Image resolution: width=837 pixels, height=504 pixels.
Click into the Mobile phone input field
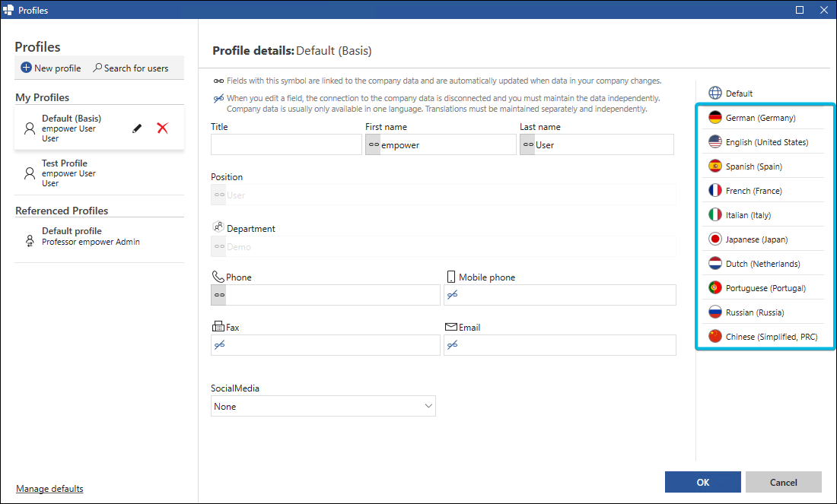[x=559, y=295]
